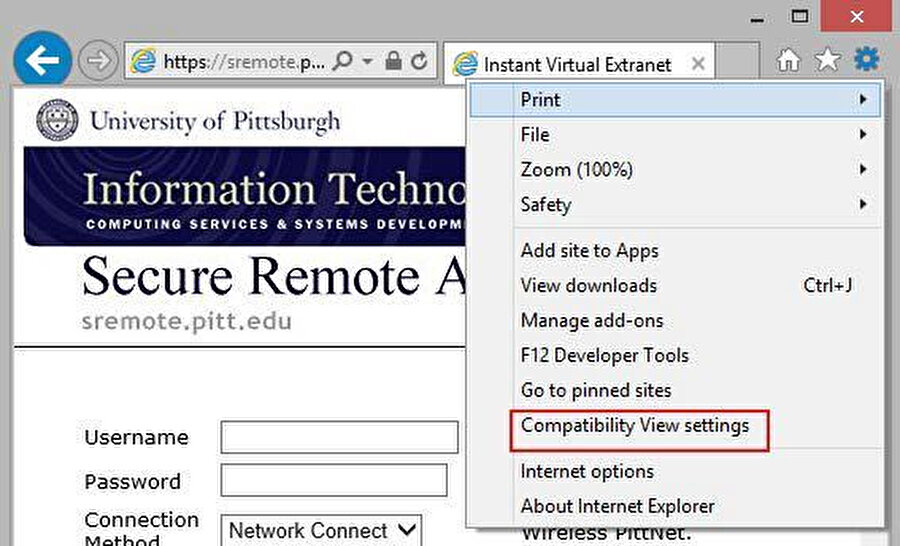Focus the Password input field
Image resolution: width=900 pixels, height=546 pixels.
pyautogui.click(x=333, y=481)
